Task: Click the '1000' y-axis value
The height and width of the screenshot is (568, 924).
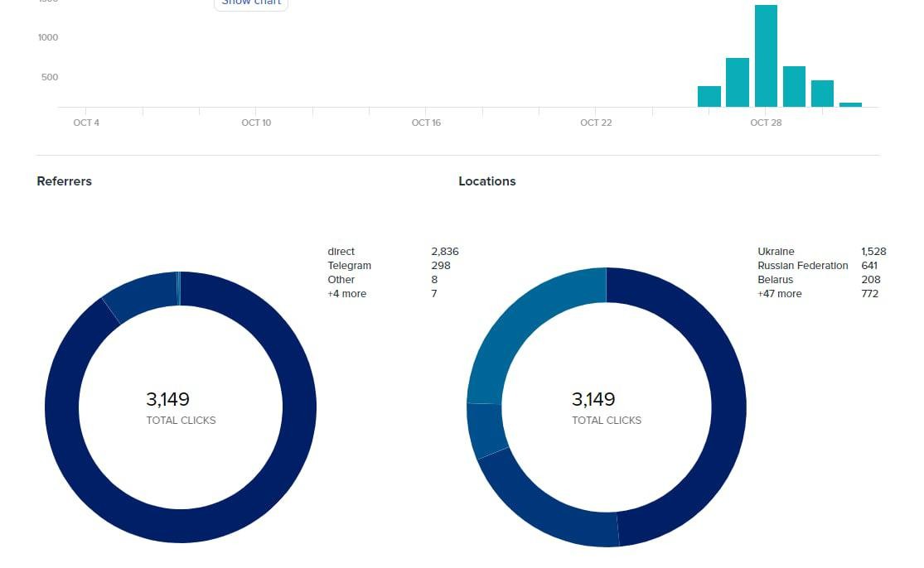Action: pyautogui.click(x=48, y=37)
